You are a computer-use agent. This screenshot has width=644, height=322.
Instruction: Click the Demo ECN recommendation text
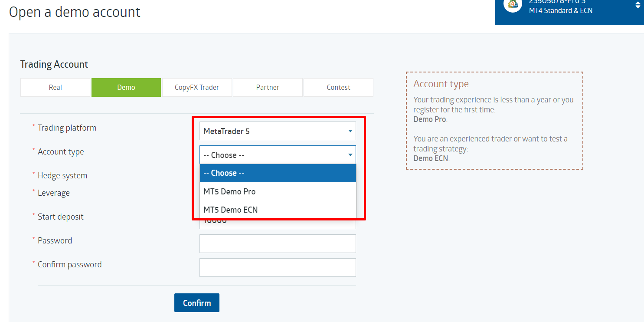(431, 158)
